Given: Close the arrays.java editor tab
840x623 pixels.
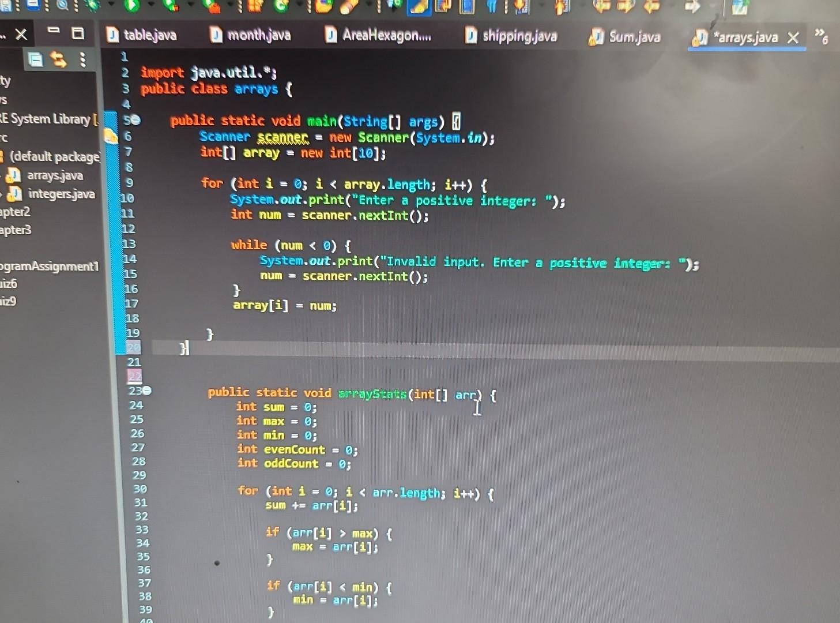Looking at the screenshot, I should point(794,37).
